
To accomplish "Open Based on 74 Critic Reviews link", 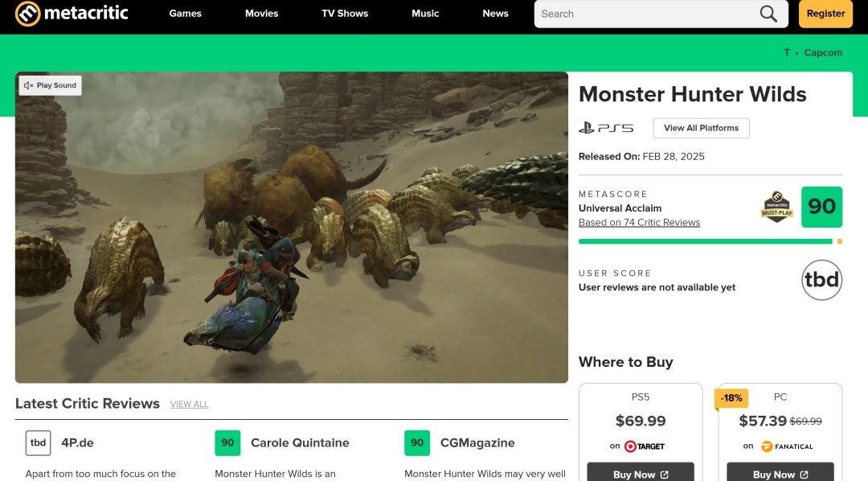I will [x=639, y=223].
